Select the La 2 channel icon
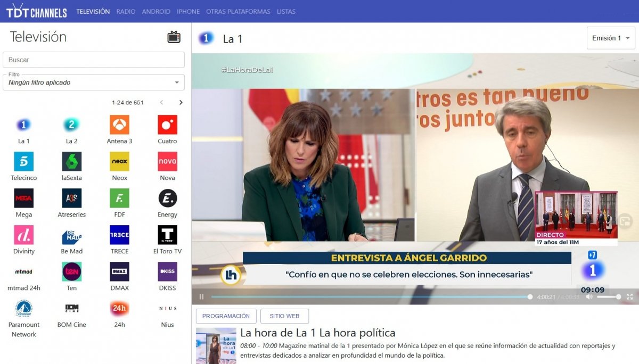The width and height of the screenshot is (639, 364). click(x=71, y=125)
